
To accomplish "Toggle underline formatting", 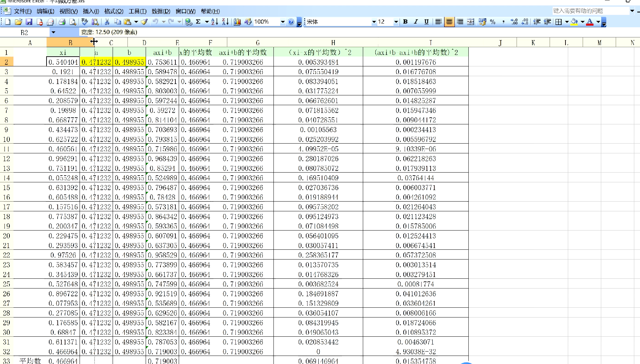I will pyautogui.click(x=427, y=22).
